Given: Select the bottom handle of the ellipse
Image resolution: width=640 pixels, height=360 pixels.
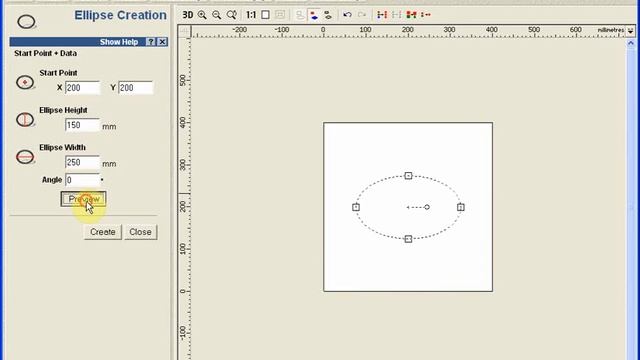Looking at the screenshot, I should (408, 239).
